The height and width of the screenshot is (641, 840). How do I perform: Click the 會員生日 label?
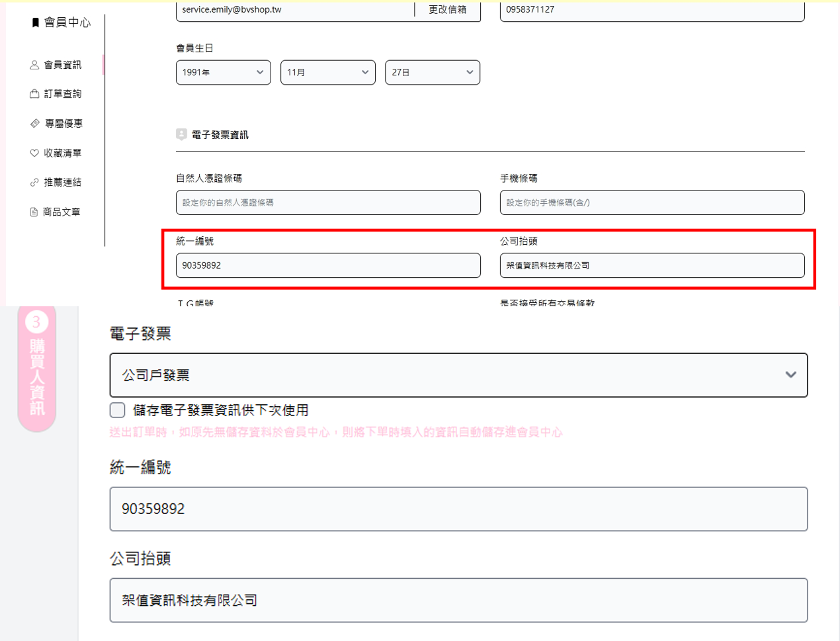point(194,48)
